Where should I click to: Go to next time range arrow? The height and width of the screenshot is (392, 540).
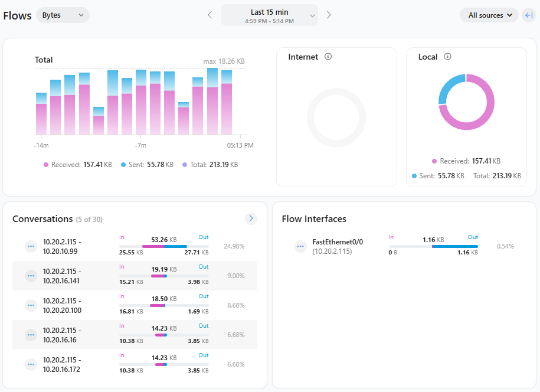tap(329, 15)
